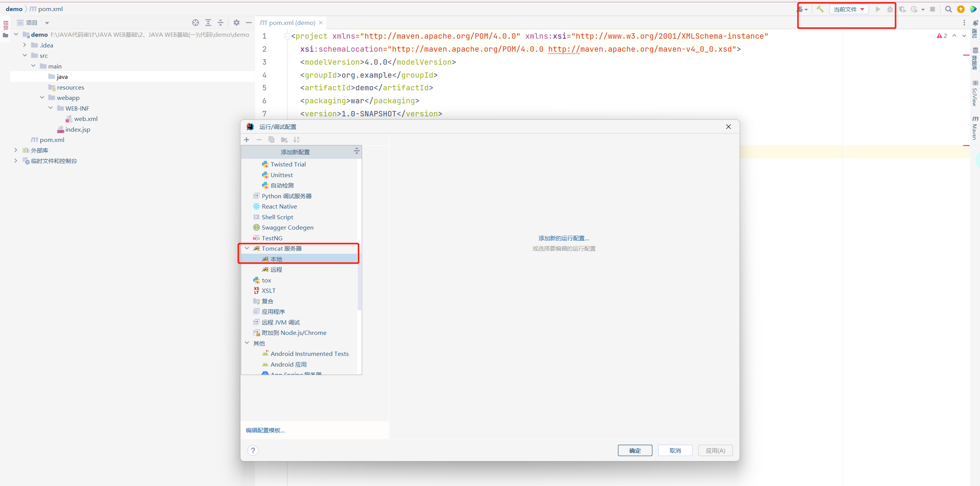980x486 pixels.
Task: Click the search magnifier icon
Action: point(948,9)
